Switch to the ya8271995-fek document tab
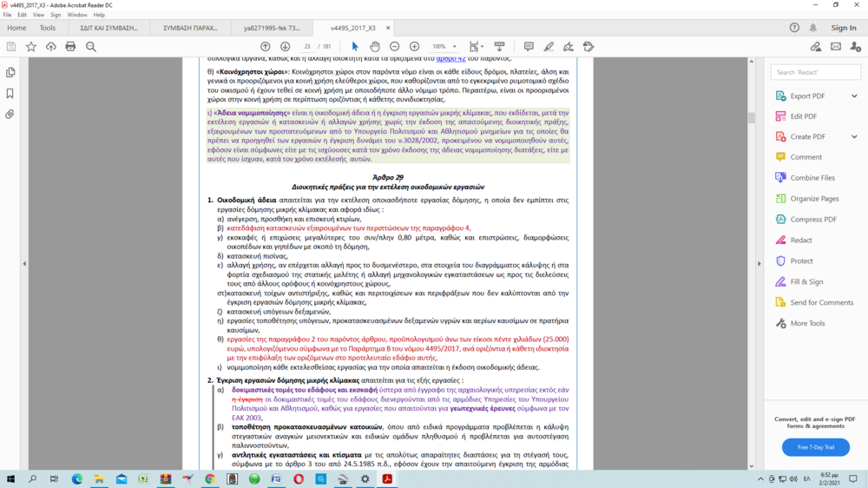868x488 pixels. [x=271, y=28]
